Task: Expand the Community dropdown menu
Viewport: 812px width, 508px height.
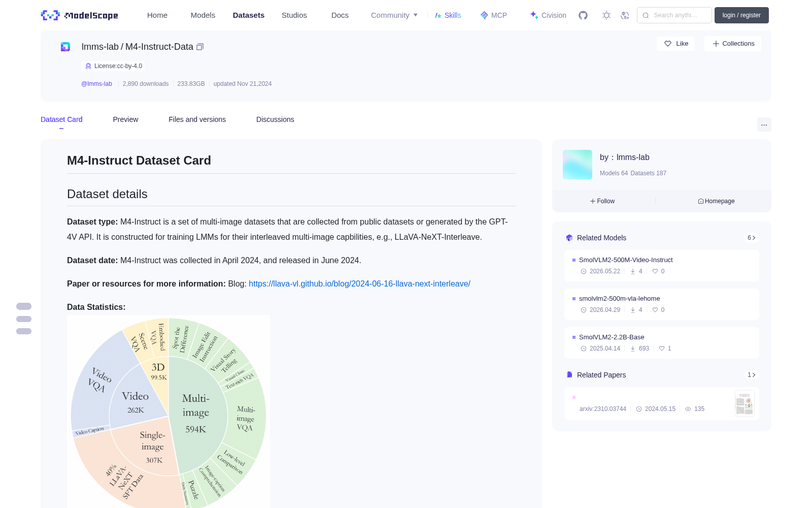Action: point(394,15)
